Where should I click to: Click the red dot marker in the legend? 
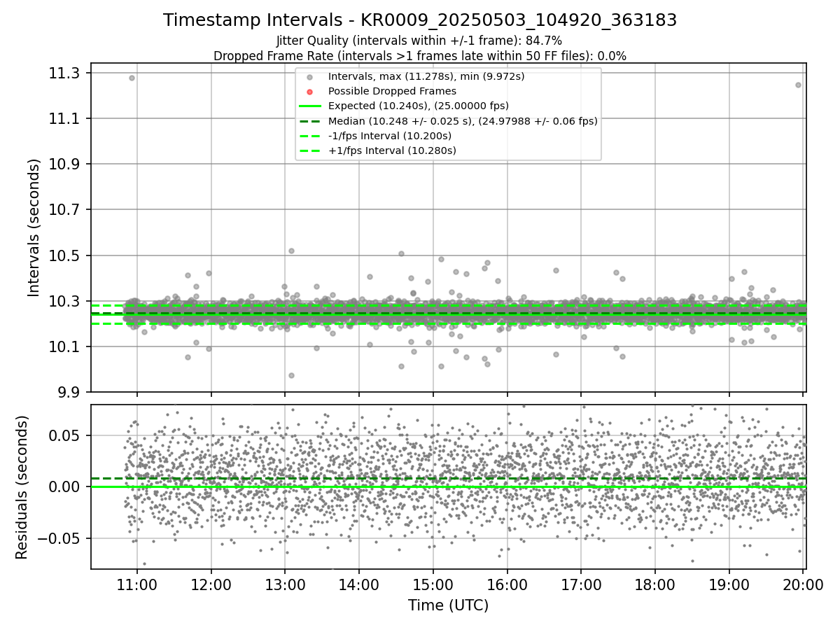(x=310, y=92)
